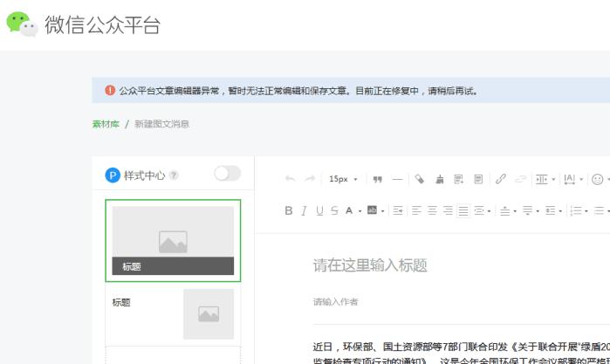Apply italic formatting to text
The image size is (610, 364).
pyautogui.click(x=304, y=210)
